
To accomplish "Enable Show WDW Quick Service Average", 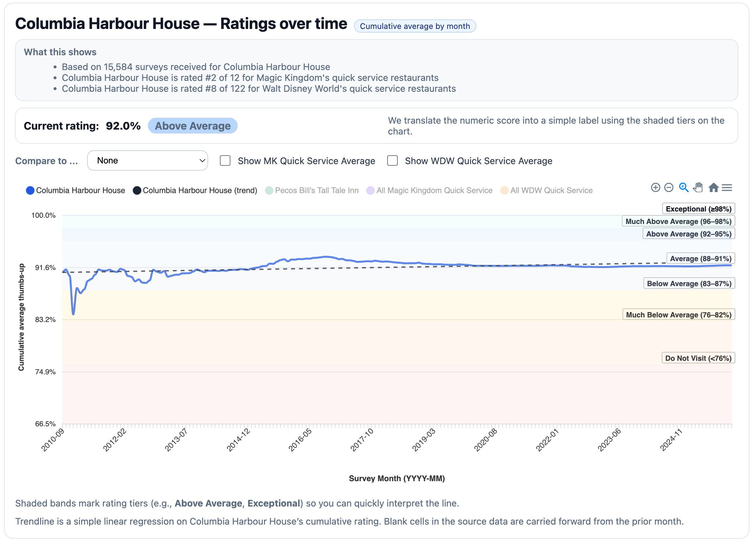I will [392, 161].
